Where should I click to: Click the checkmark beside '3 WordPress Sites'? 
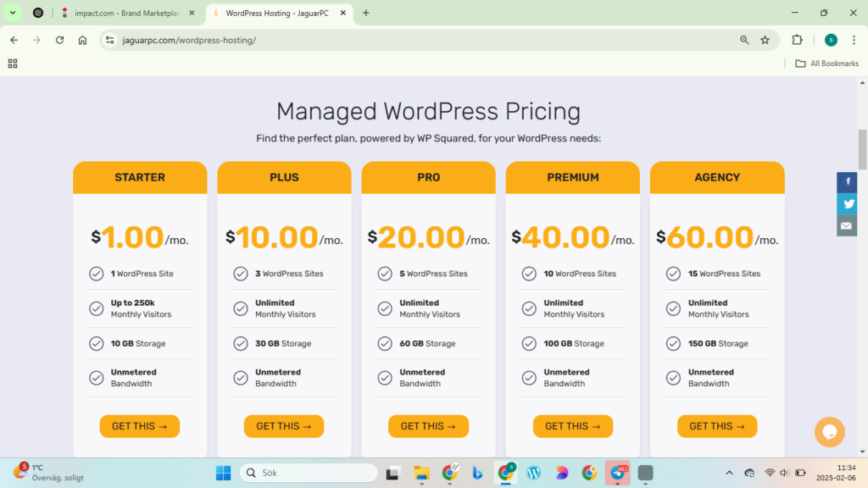click(x=240, y=274)
